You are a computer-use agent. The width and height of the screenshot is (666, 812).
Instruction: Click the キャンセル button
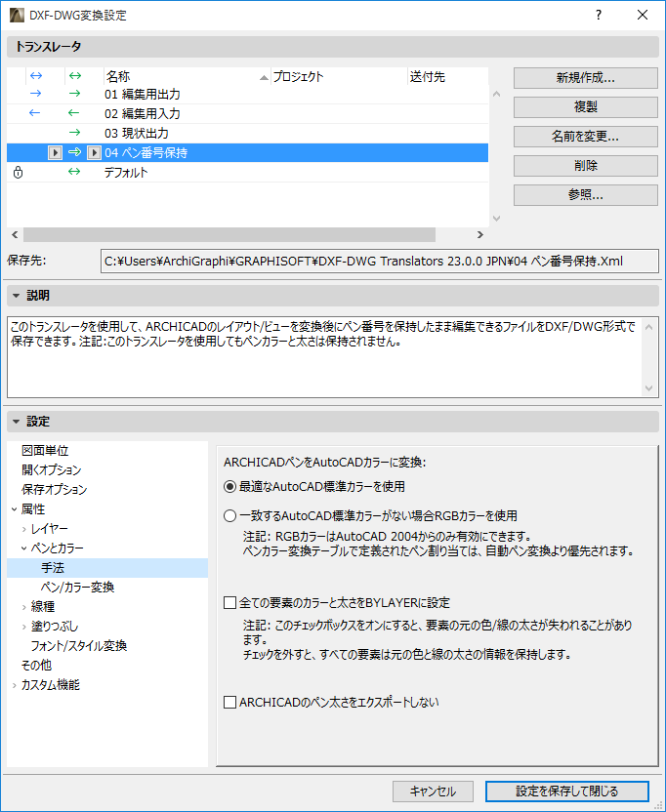click(x=433, y=792)
